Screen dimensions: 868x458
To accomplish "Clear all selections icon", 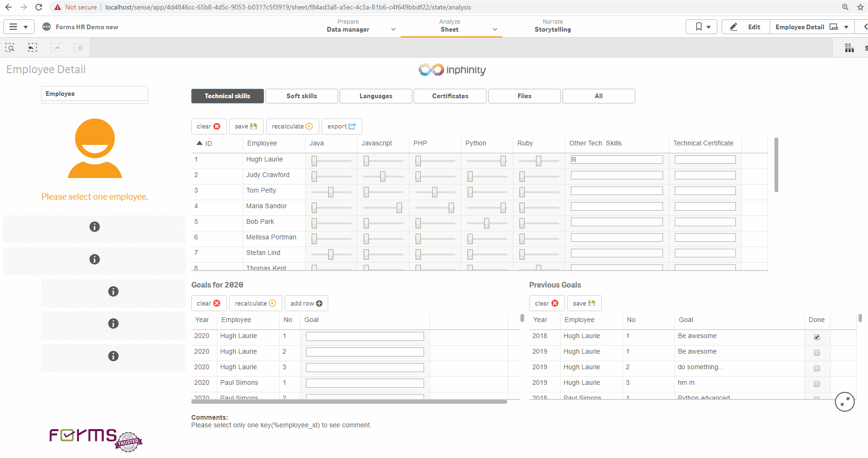I will click(x=78, y=48).
